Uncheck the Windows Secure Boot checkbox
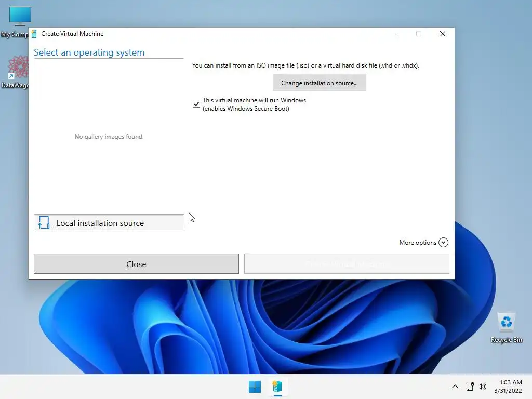 (196, 104)
